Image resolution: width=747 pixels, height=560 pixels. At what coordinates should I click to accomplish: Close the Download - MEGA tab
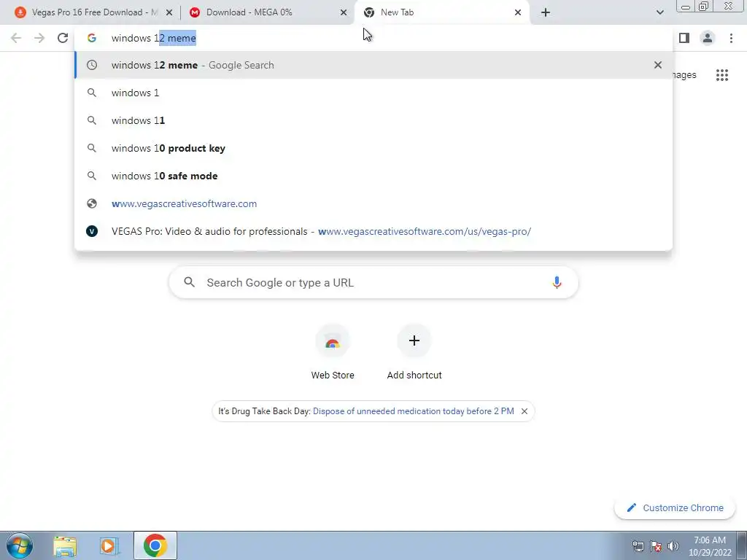(x=344, y=12)
